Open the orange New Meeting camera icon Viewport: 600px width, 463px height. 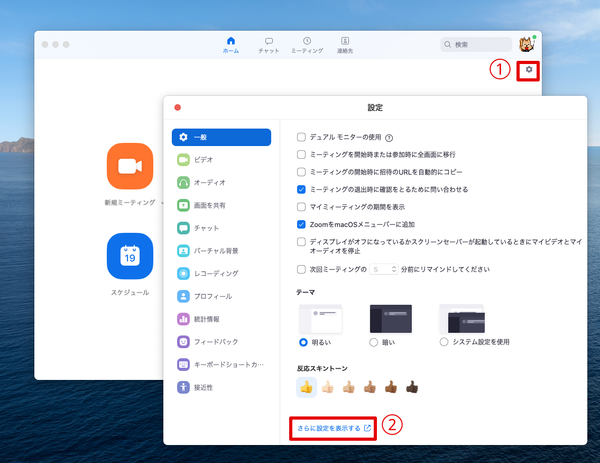[x=129, y=166]
